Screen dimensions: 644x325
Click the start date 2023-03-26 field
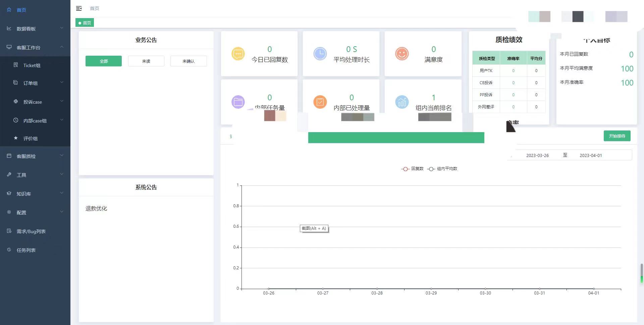[537, 156]
